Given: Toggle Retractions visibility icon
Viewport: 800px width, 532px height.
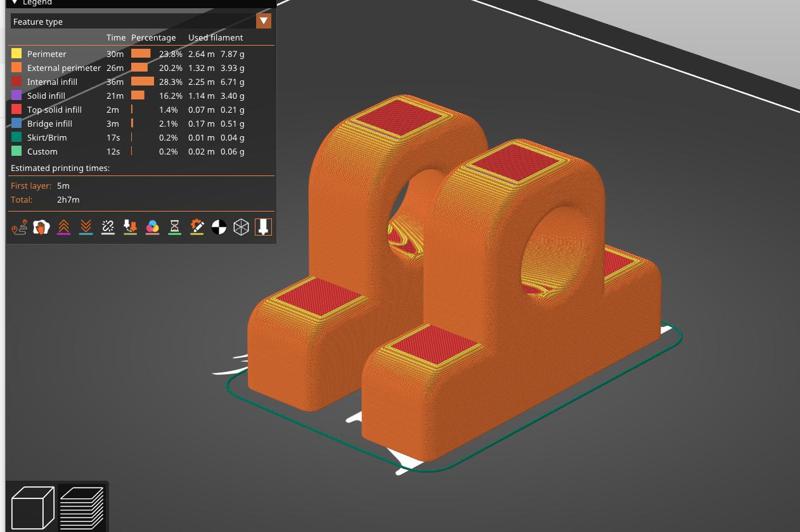Looking at the screenshot, I should coord(64,226).
